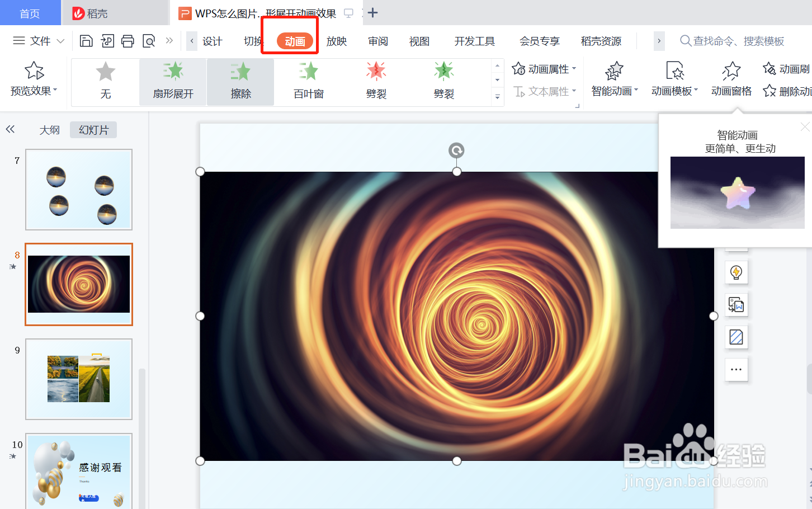812x509 pixels.
Task: Open the 文件 menu
Action: [39, 41]
